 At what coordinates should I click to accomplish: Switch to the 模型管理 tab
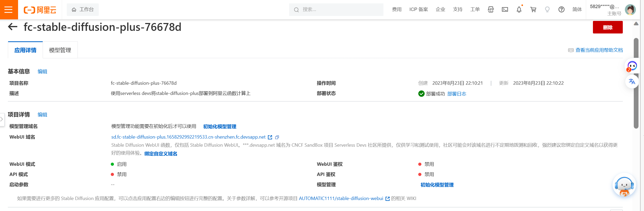pos(60,50)
